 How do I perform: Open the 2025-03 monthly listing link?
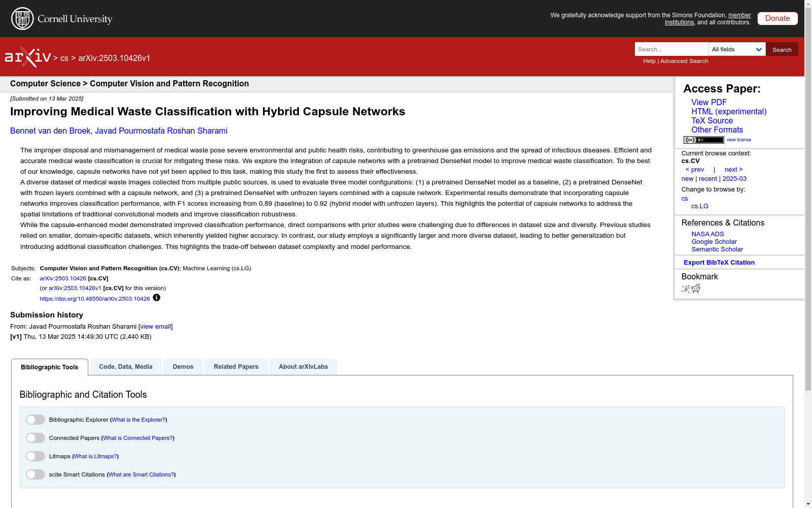734,179
